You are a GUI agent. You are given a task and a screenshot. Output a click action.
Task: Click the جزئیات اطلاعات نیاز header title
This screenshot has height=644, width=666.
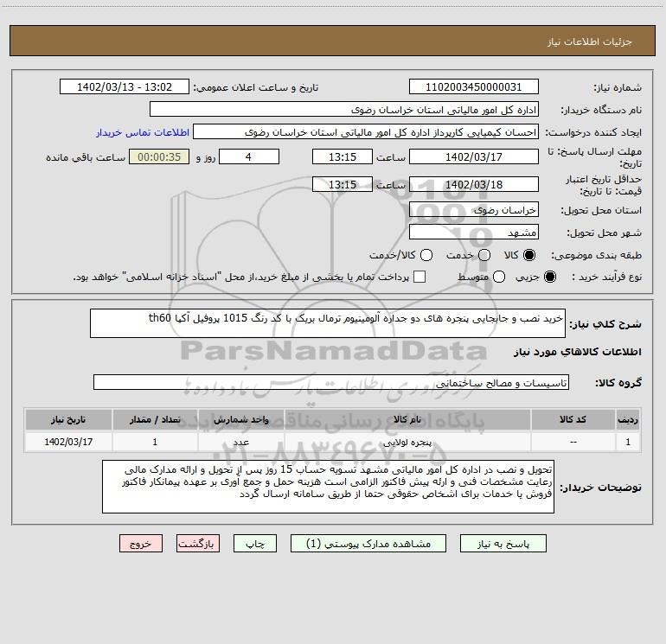(x=589, y=41)
